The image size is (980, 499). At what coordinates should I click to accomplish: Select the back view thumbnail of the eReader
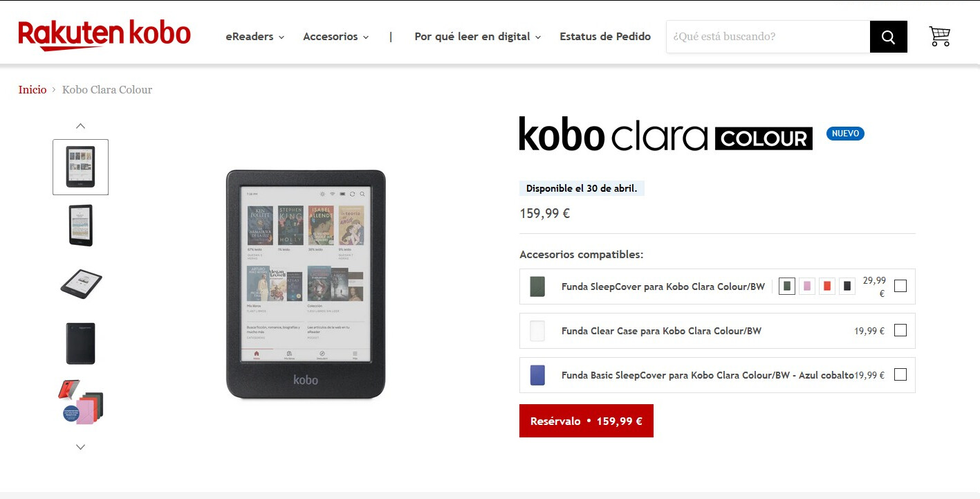click(81, 343)
